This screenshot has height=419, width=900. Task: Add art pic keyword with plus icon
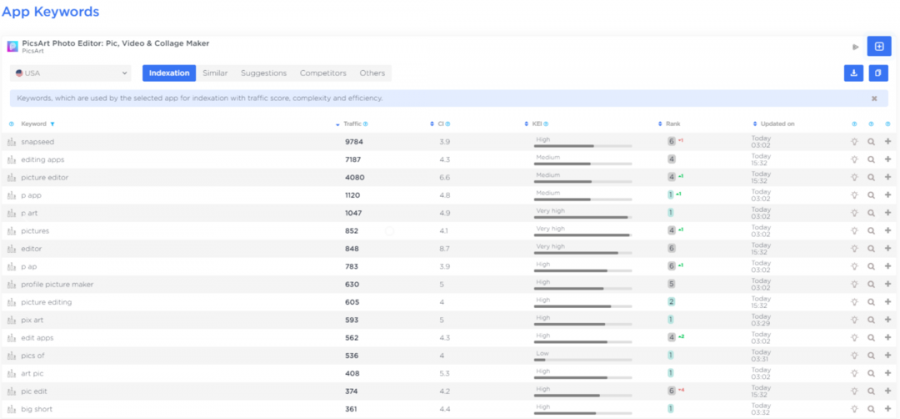pyautogui.click(x=888, y=373)
